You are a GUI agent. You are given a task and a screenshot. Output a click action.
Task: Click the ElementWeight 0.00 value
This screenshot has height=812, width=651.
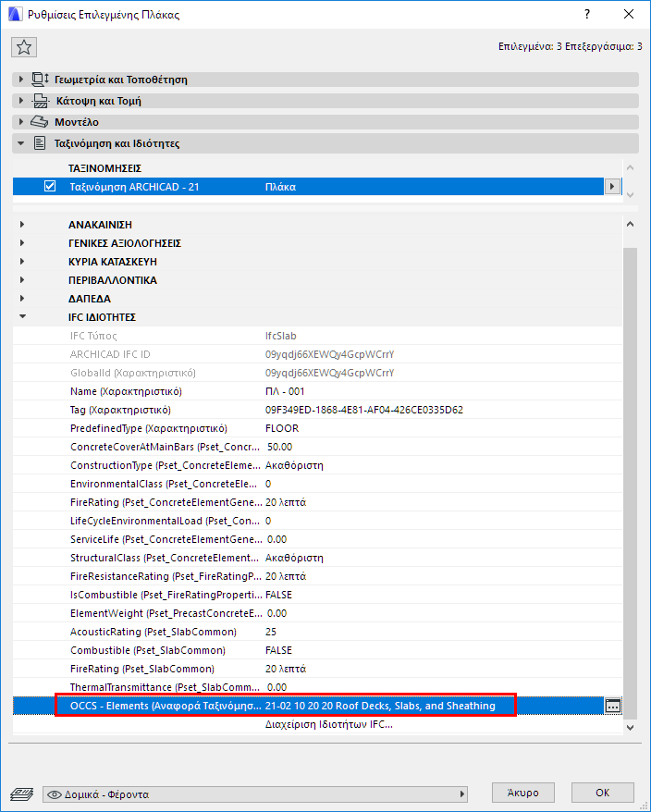tap(277, 613)
